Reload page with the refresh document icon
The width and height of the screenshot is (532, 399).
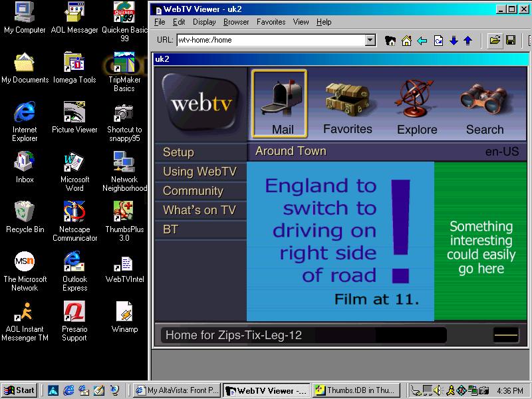(438, 41)
